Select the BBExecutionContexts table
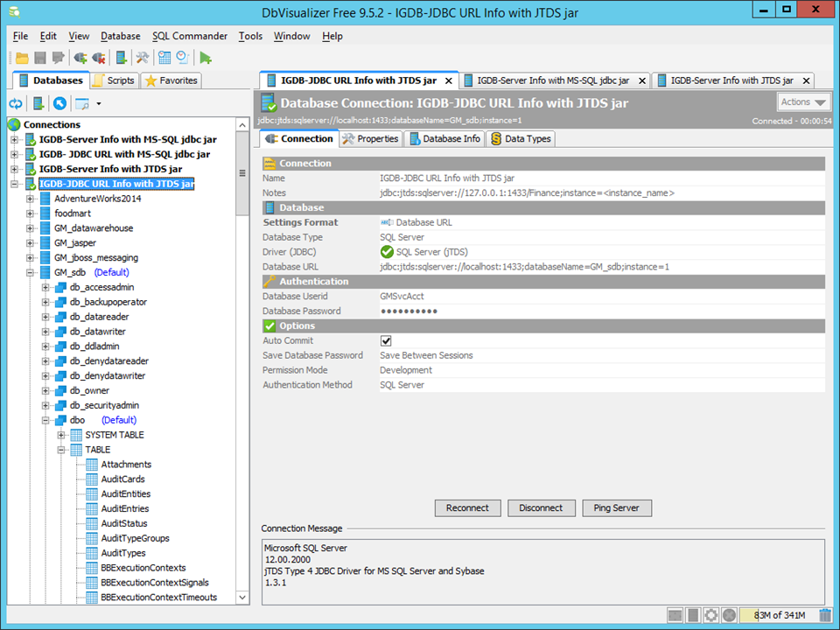 pyautogui.click(x=143, y=568)
